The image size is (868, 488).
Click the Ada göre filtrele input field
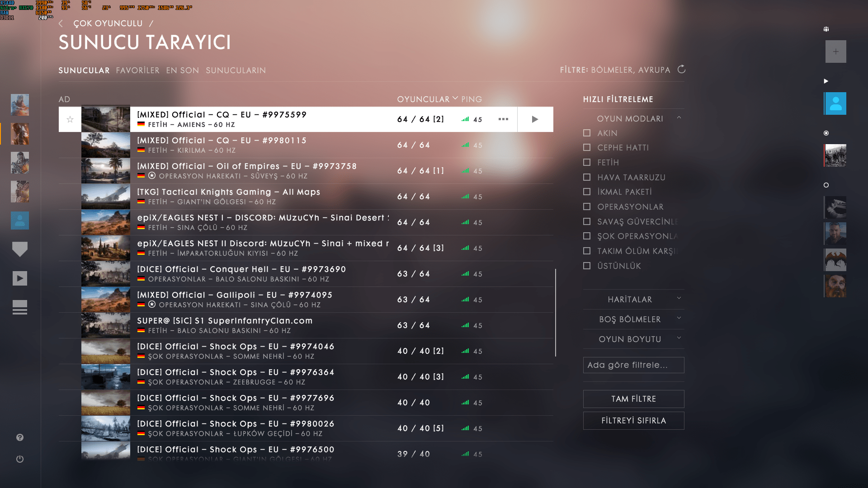click(633, 365)
